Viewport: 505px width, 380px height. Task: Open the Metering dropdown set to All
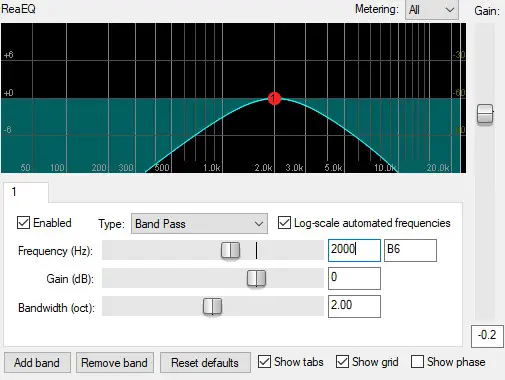click(432, 10)
